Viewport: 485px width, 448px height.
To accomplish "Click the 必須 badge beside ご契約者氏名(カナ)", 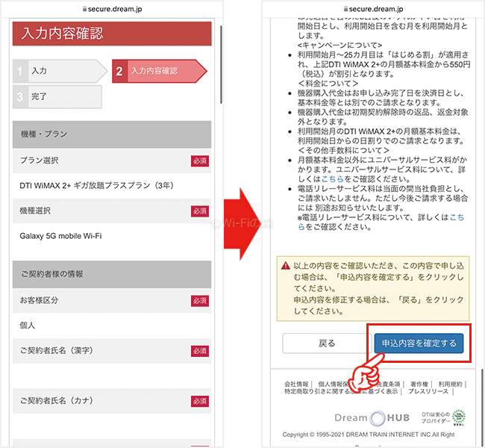I will coord(200,401).
